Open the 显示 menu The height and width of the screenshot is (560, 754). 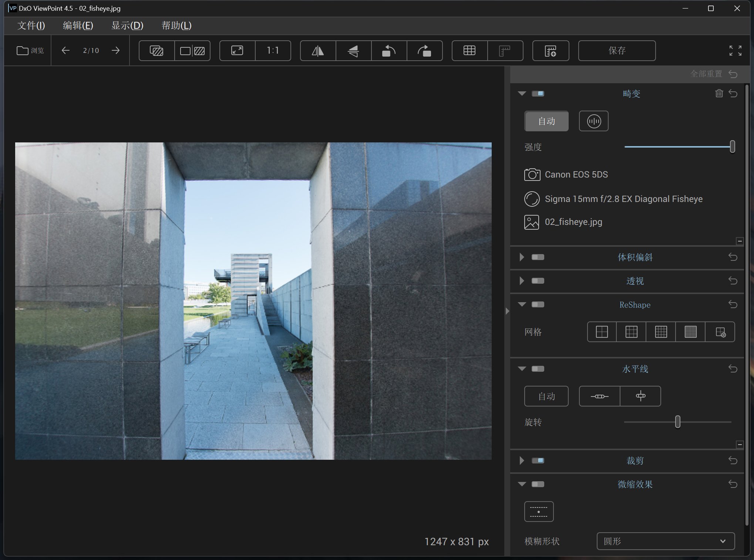[127, 26]
